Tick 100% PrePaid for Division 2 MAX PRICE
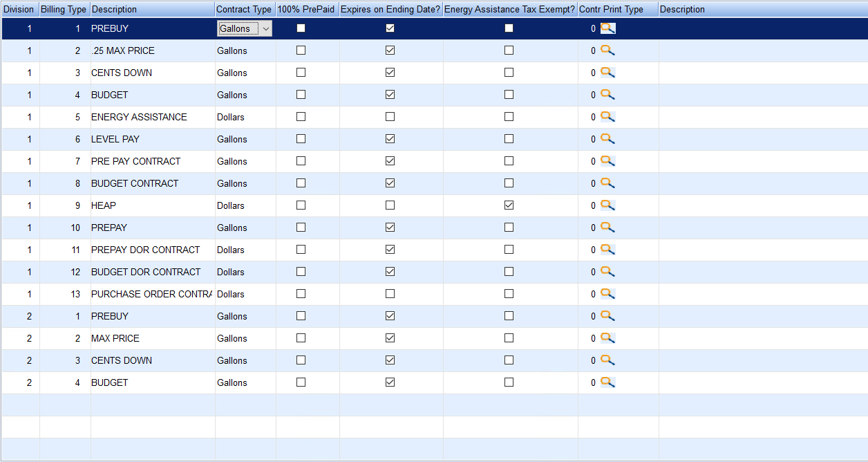This screenshot has height=462, width=868. click(301, 338)
